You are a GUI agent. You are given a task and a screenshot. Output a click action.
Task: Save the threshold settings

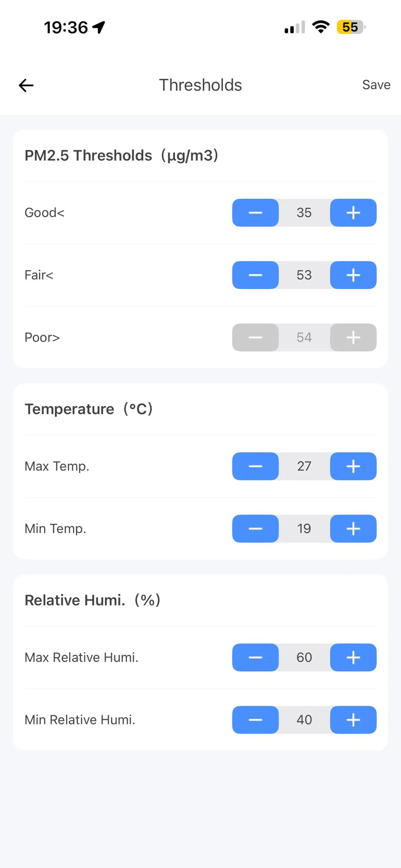[376, 85]
